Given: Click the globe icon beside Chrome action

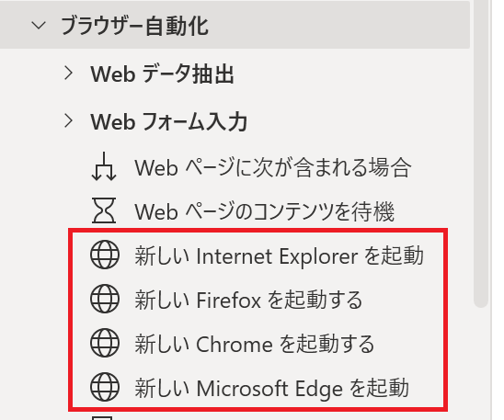Looking at the screenshot, I should 105,343.
